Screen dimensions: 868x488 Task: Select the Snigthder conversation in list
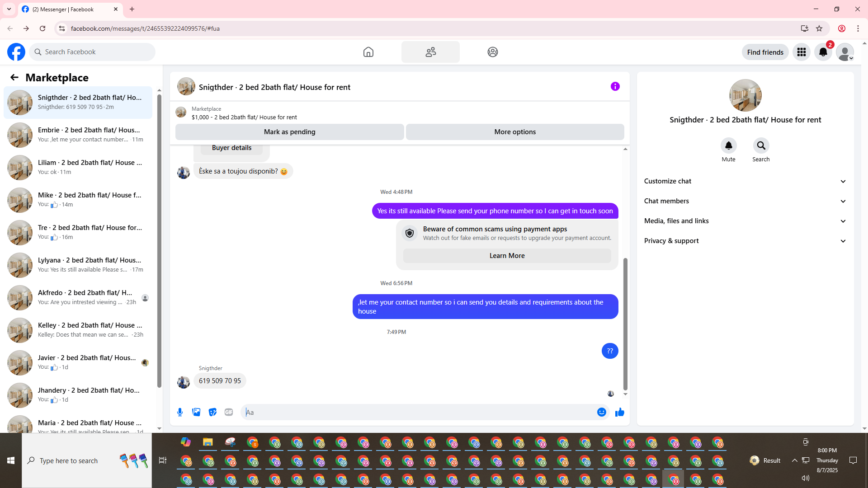78,102
